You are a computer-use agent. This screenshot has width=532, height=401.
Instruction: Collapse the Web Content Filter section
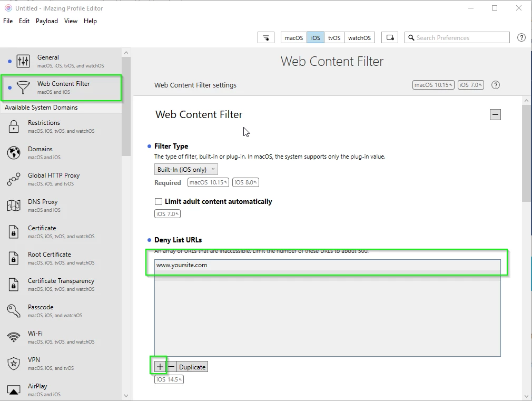495,114
